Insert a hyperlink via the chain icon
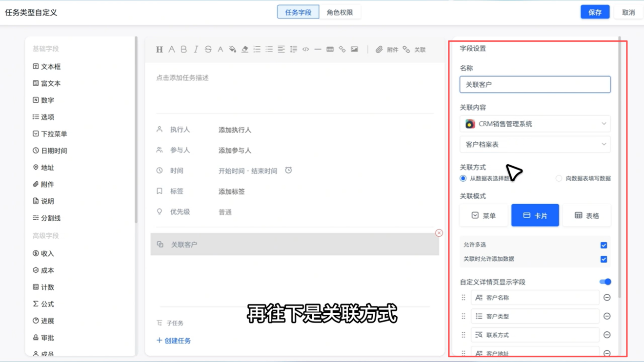Image resolution: width=644 pixels, height=362 pixels. (x=342, y=49)
